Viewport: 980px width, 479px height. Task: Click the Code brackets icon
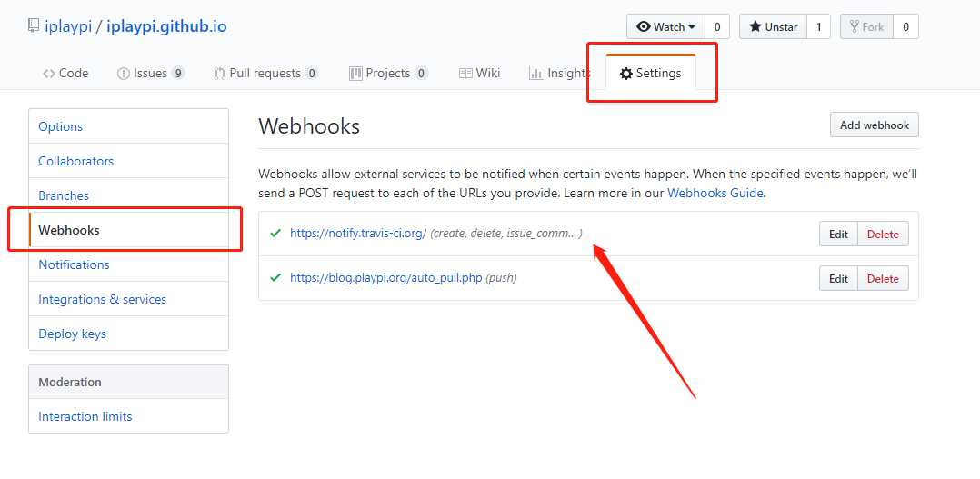coord(49,74)
